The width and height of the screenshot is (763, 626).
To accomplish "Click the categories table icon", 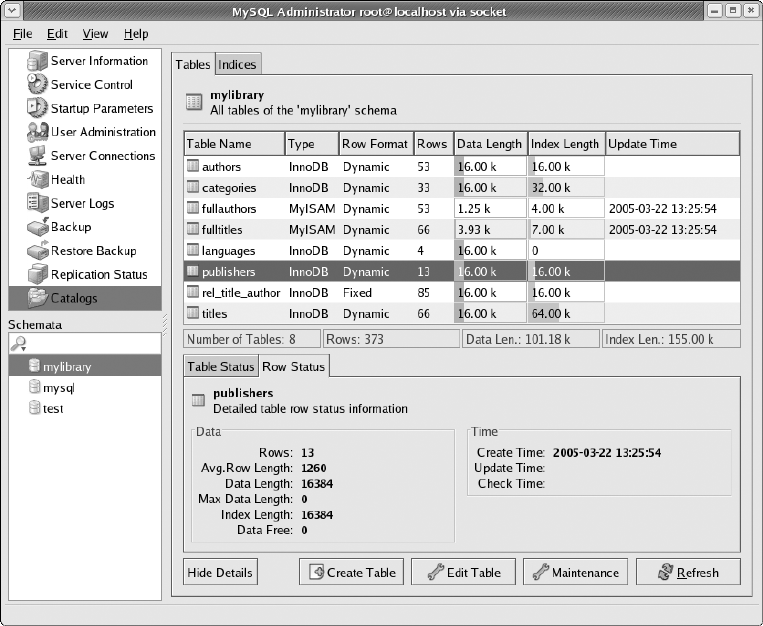I will point(193,187).
